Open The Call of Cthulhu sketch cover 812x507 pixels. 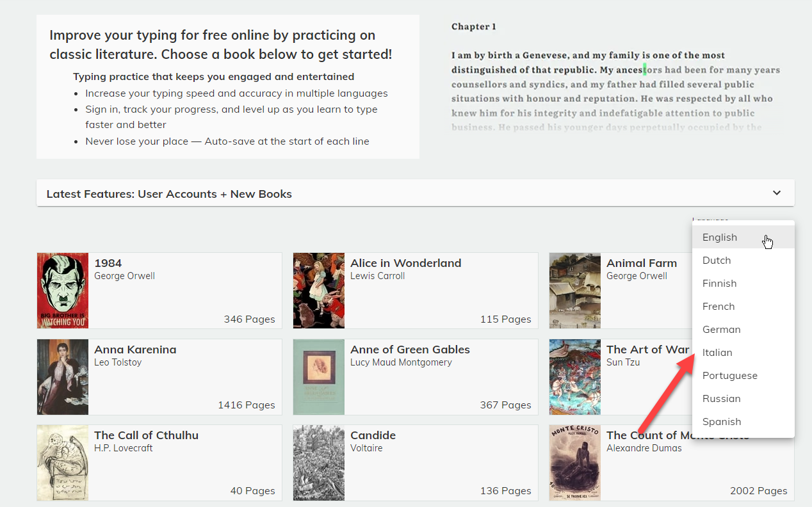(x=63, y=463)
